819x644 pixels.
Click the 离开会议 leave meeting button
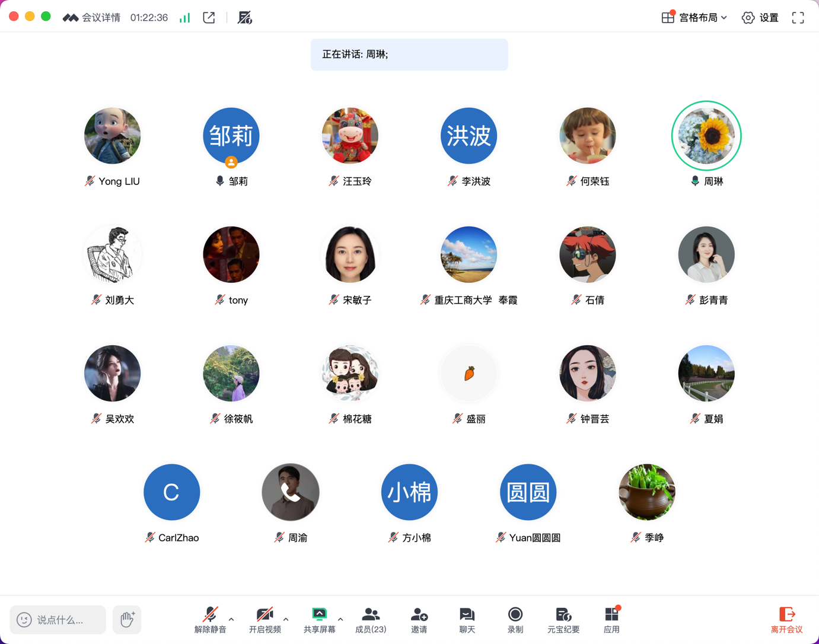tap(786, 620)
